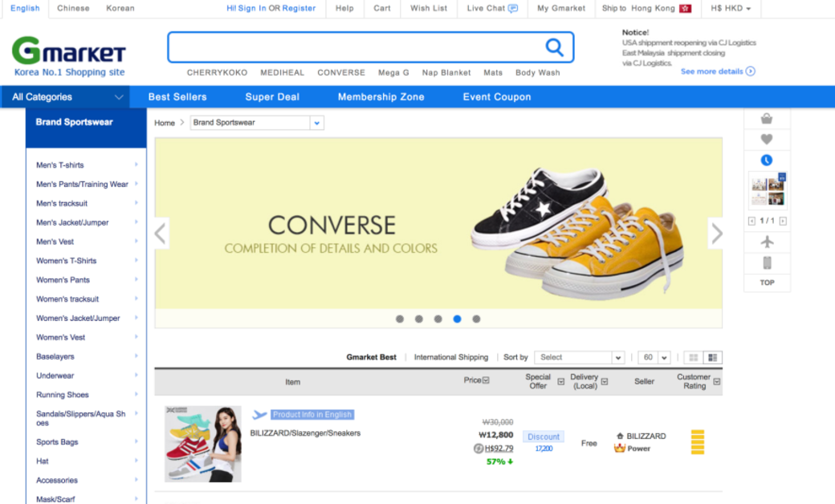Screen dimensions: 835x504
Task: Click the airplane icon beside Product Info
Action: point(259,415)
